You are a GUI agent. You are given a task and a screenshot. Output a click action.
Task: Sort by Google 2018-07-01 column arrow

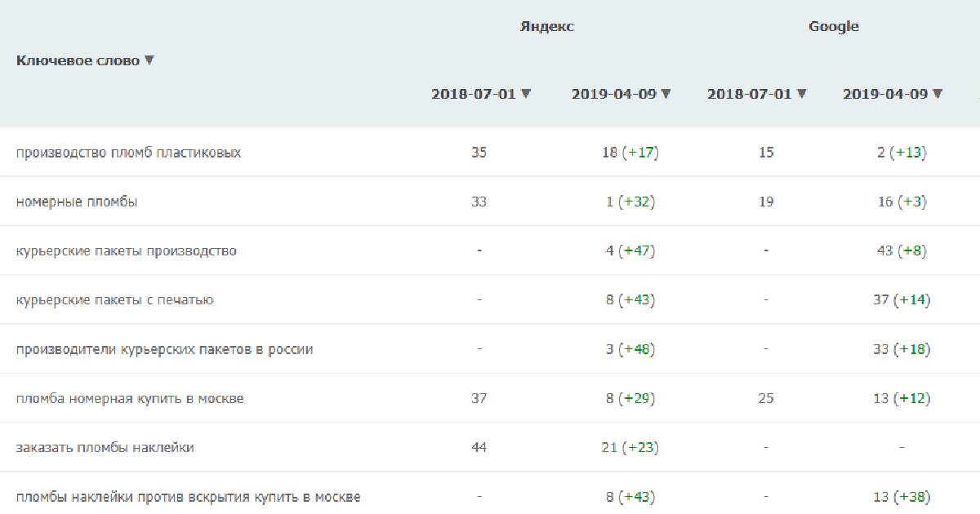(802, 94)
